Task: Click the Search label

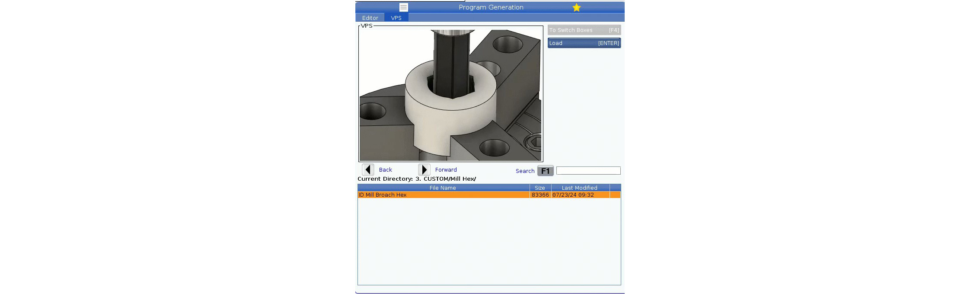Action: point(525,171)
